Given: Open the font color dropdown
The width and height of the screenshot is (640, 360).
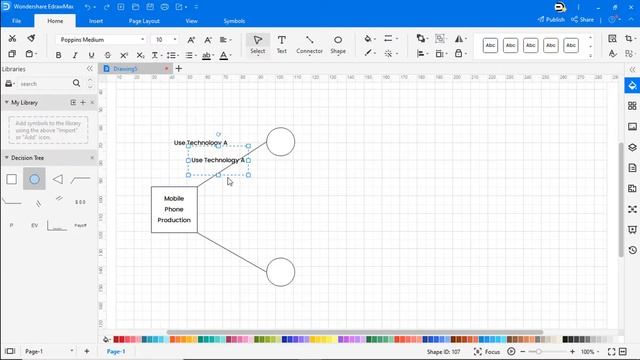Looking at the screenshot, I should tap(226, 55).
